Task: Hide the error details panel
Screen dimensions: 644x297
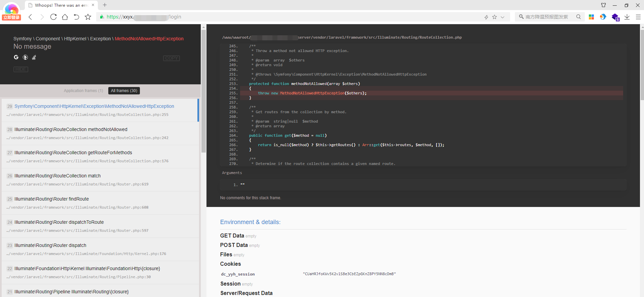Action: click(21, 69)
